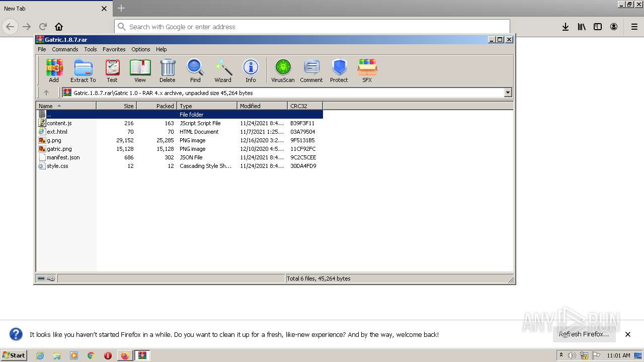This screenshot has height=362, width=644.
Task: Start VirusScan on the archive
Action: (x=283, y=71)
